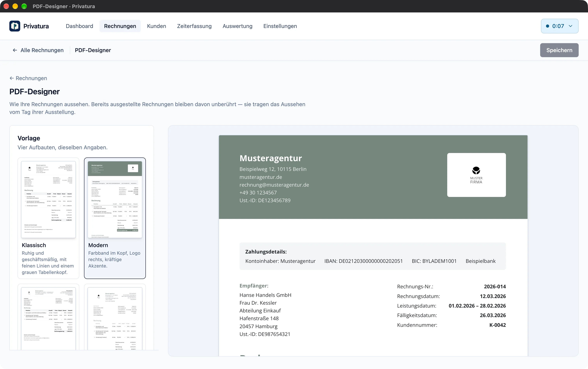
Task: Open the Dashboard tab
Action: point(79,26)
